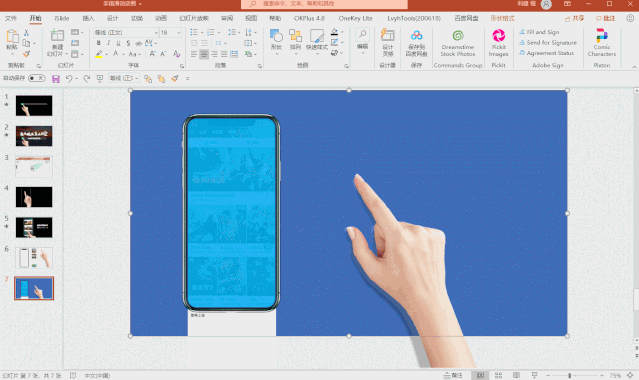Open the LvyhTools(200618) tab
Image resolution: width=639 pixels, height=380 pixels.
pyautogui.click(x=414, y=18)
